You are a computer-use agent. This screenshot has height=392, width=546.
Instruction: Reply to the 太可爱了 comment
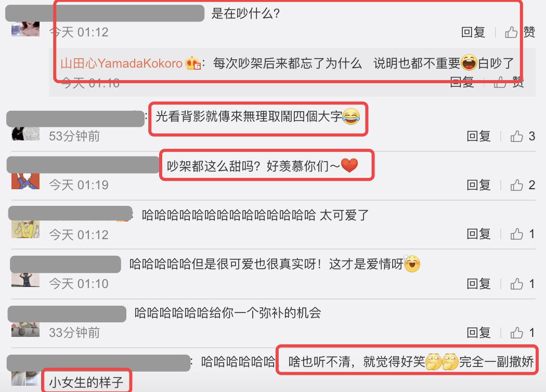[478, 234]
